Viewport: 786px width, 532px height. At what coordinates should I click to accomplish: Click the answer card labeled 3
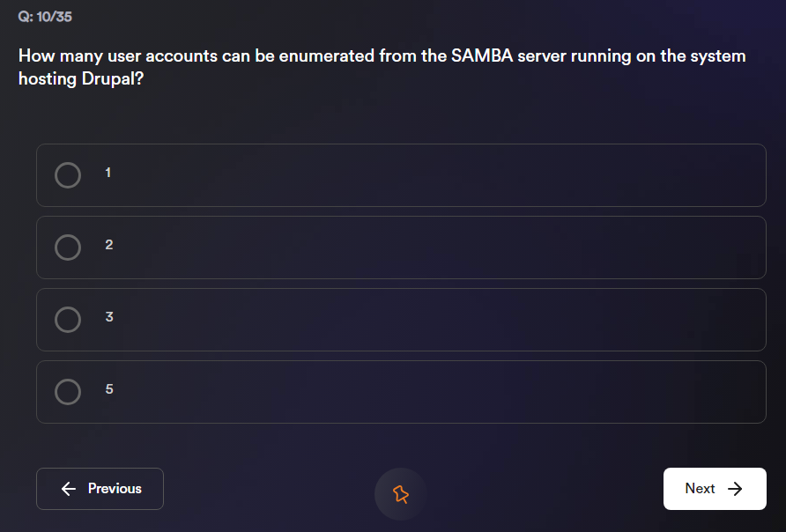coord(401,320)
